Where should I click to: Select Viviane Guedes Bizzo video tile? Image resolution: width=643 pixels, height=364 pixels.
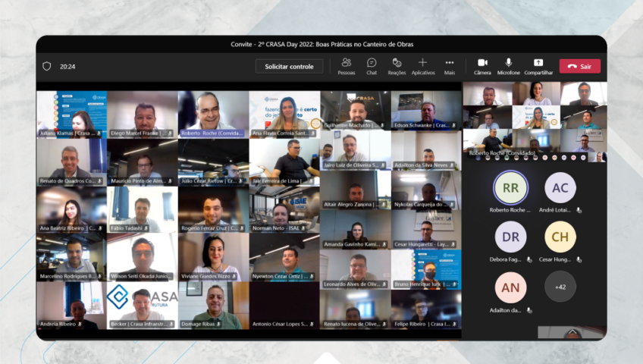214,257
